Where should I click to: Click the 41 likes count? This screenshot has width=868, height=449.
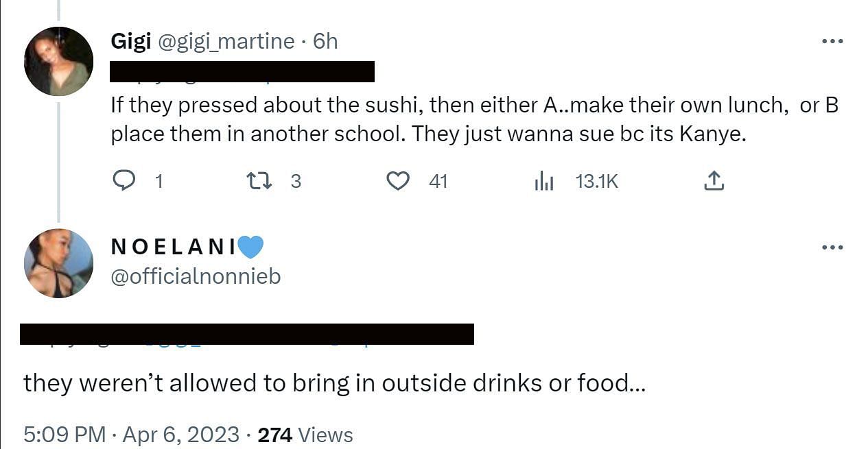(438, 181)
